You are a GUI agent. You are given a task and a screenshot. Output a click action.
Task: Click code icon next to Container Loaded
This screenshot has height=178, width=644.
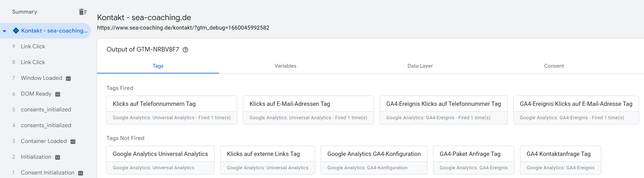73,142
